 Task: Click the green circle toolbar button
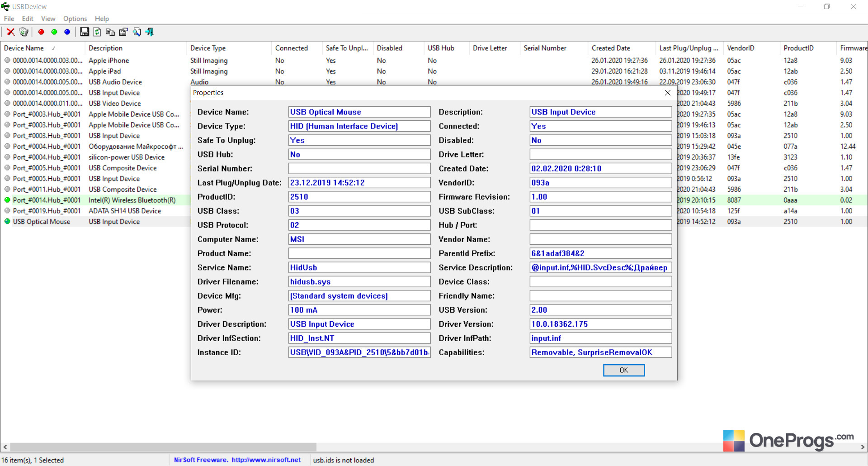(x=54, y=32)
